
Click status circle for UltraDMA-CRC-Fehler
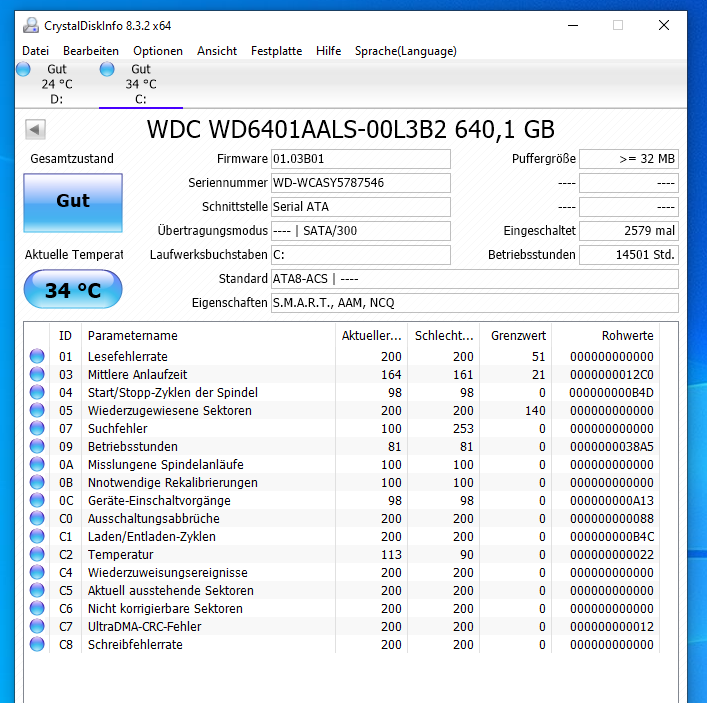[37, 627]
